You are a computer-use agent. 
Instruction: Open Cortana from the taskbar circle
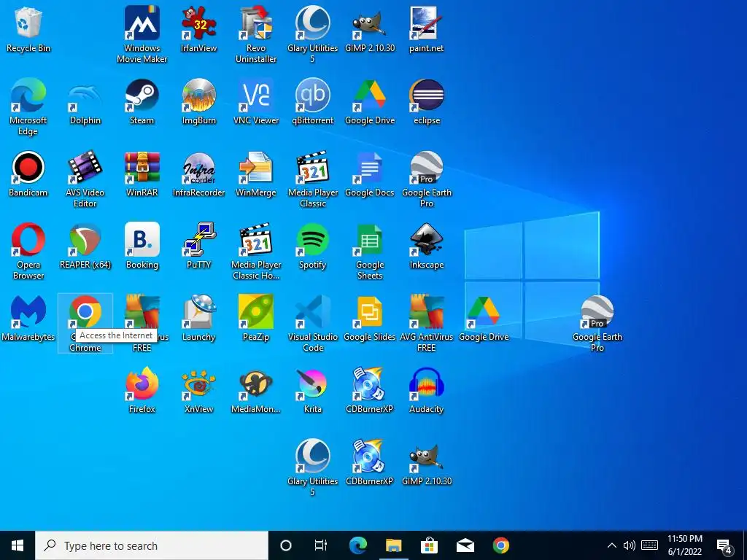coord(286,545)
